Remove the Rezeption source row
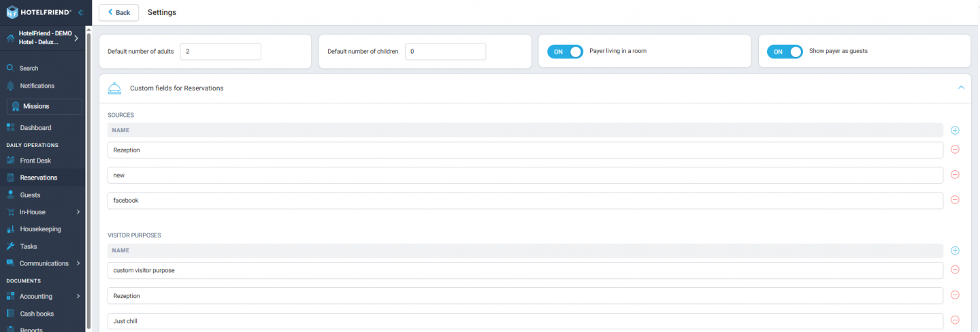The height and width of the screenshot is (332, 980). point(955,150)
